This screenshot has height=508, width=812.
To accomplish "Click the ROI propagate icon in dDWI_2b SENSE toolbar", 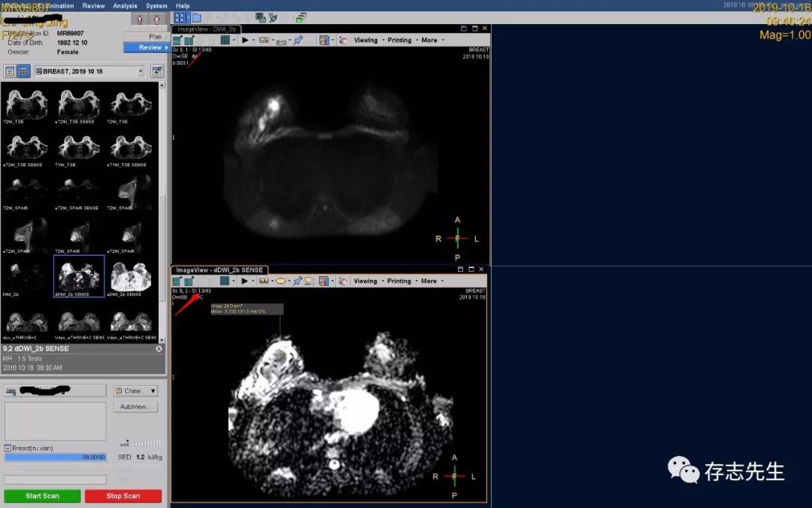I will click(309, 281).
